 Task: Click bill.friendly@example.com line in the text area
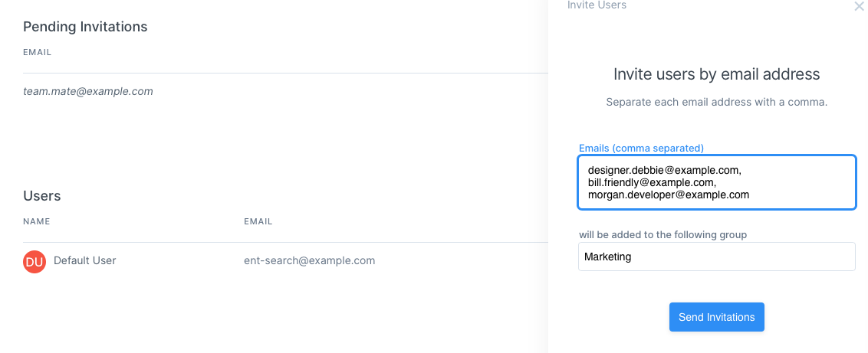click(652, 182)
